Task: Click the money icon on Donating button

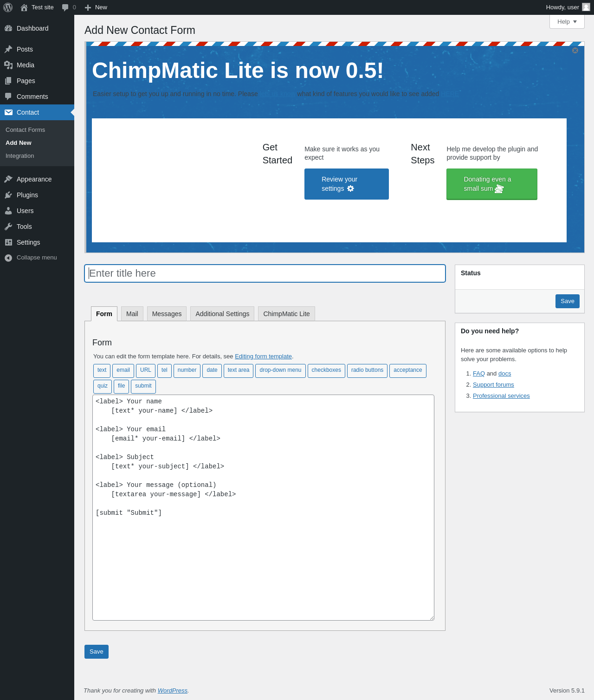Action: click(x=499, y=188)
